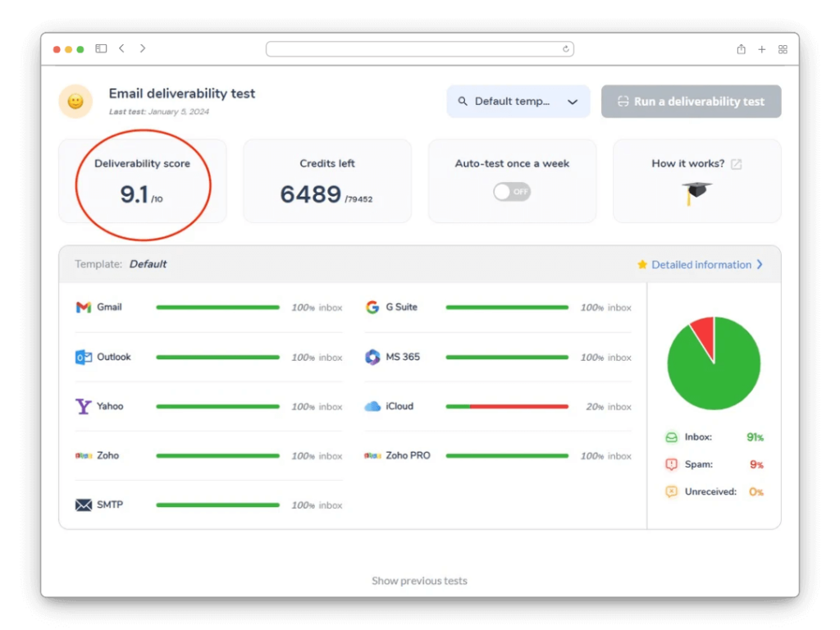The image size is (840, 630).
Task: Show previous tests
Action: 419,581
